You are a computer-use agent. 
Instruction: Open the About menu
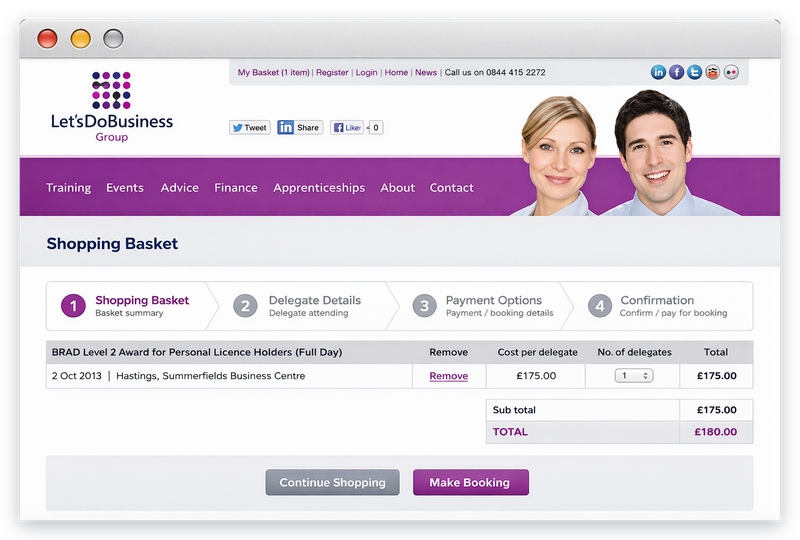[397, 188]
